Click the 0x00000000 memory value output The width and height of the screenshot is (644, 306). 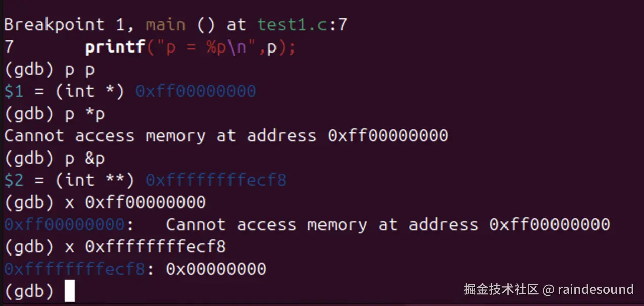[216, 269]
